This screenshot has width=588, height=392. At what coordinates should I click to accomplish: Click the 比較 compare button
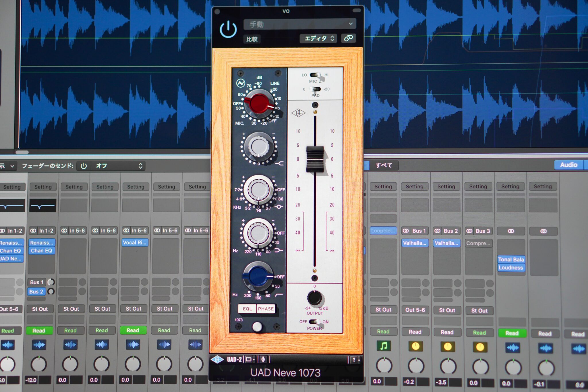[252, 39]
